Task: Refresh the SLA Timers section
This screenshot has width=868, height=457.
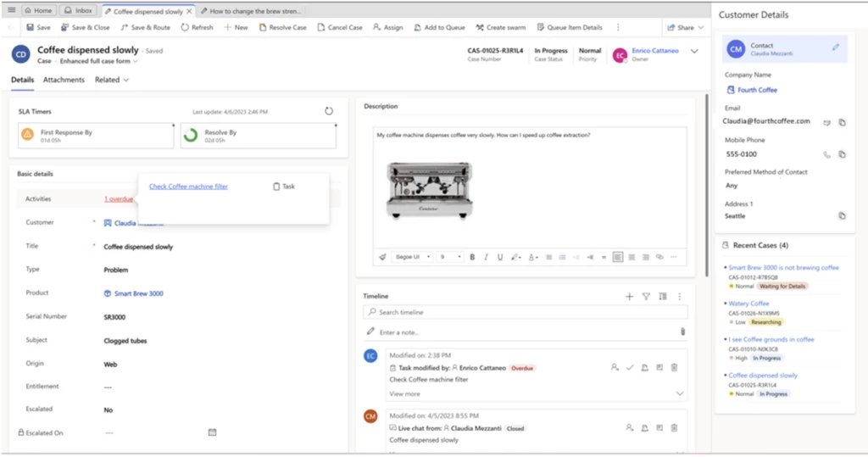Action: 329,111
